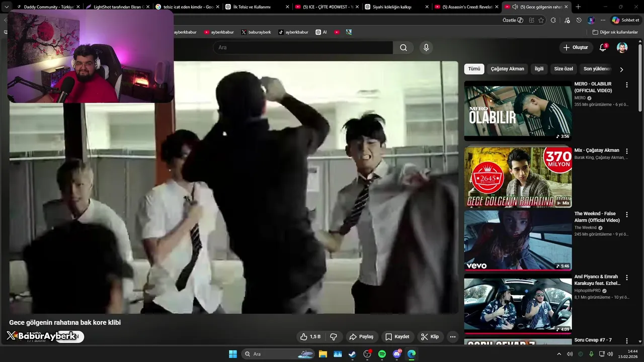The height and width of the screenshot is (362, 644).
Task: Open Diğer sık kullanılanlar folder
Action: pyautogui.click(x=615, y=32)
